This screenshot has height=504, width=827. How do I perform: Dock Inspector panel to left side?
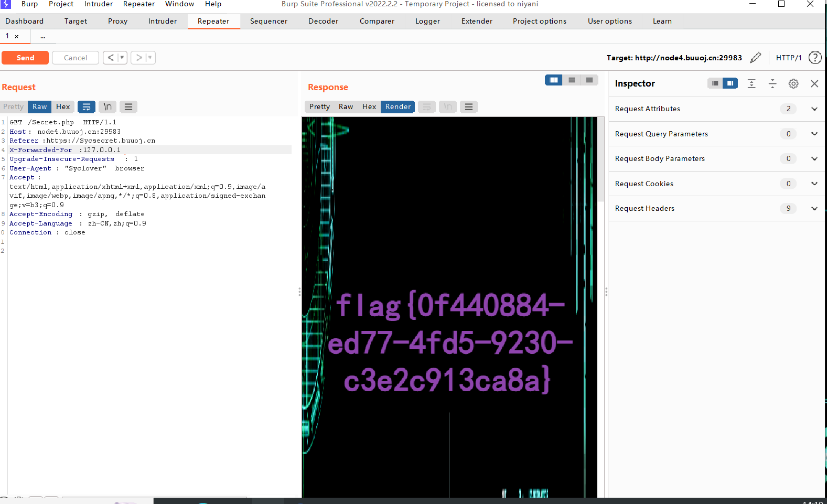[x=715, y=83]
